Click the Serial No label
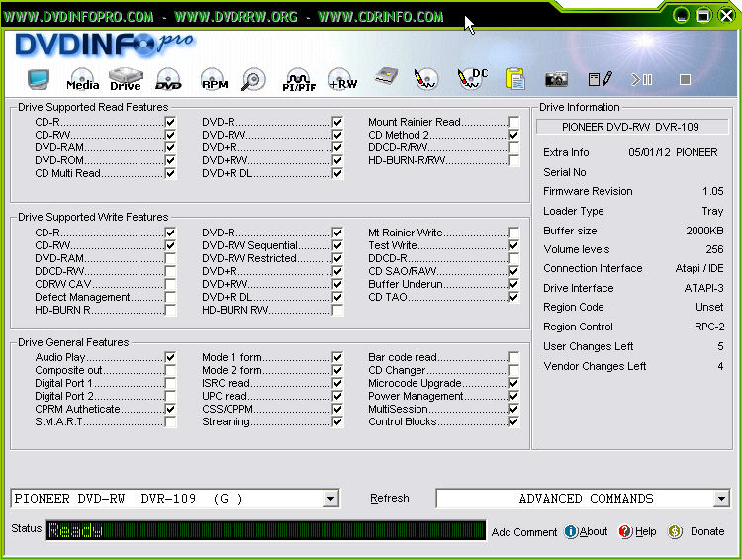Screen dimensions: 742x560 pyautogui.click(x=565, y=172)
